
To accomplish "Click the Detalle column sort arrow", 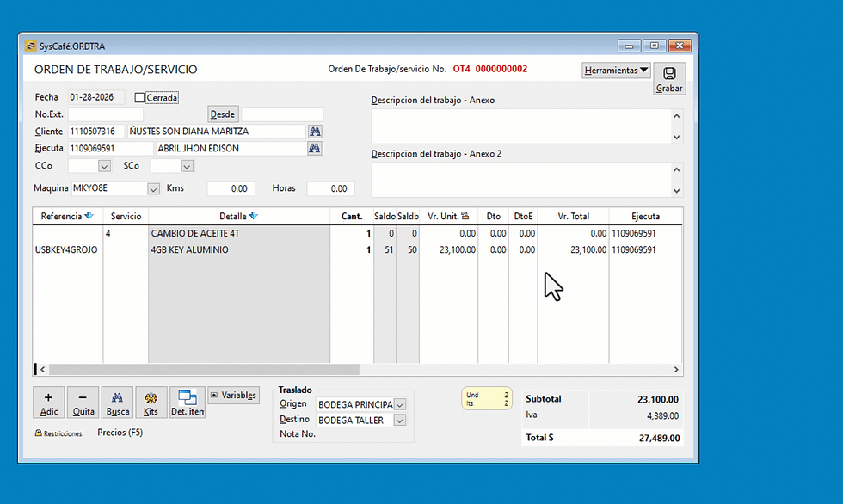I will [x=253, y=216].
